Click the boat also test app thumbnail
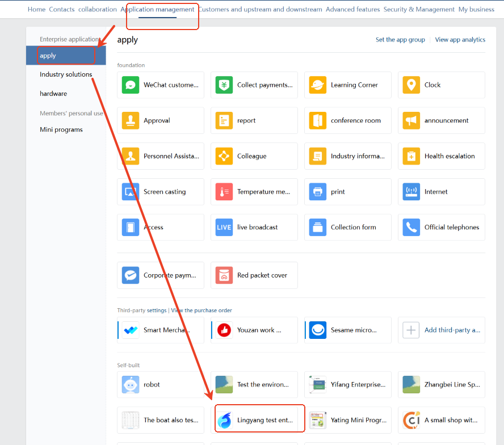The height and width of the screenshot is (445, 504). click(130, 420)
